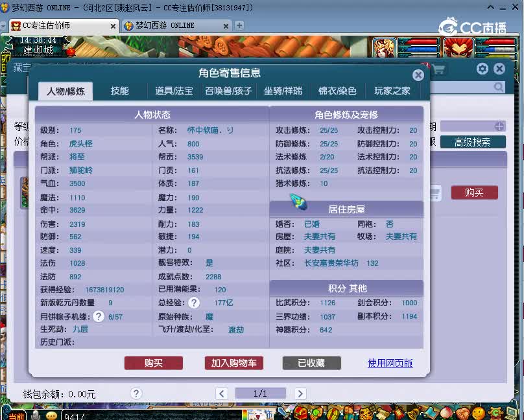Click the 获得经验 value 1673819120
This screenshot has height=420, width=524.
click(x=104, y=290)
